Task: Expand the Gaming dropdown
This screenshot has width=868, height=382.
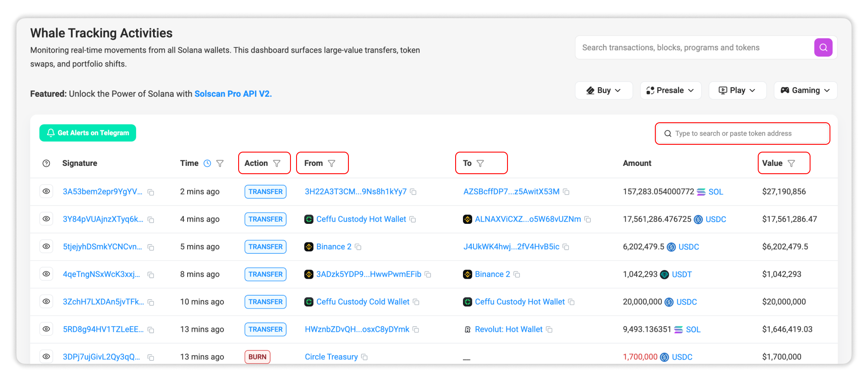Action: (x=805, y=90)
